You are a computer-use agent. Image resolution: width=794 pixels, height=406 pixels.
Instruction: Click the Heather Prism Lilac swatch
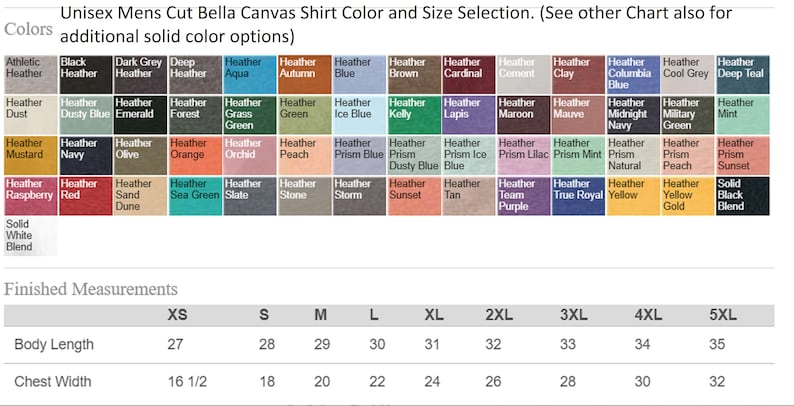click(x=524, y=155)
